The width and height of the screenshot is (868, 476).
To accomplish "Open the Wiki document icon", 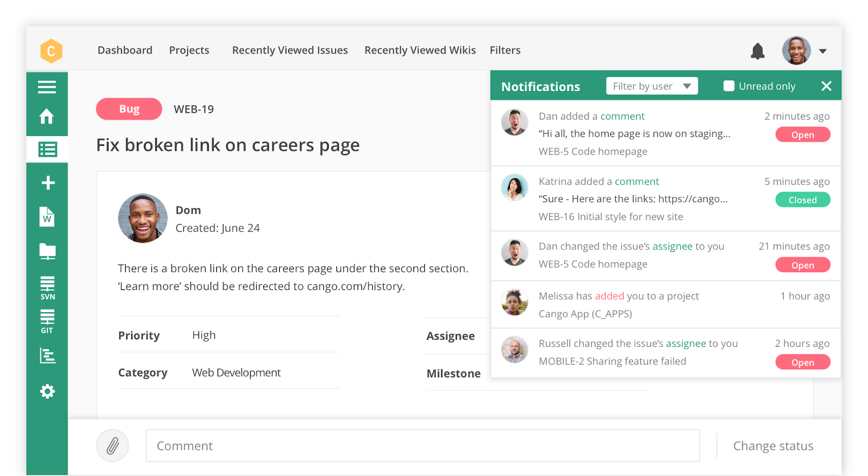I will pos(47,217).
